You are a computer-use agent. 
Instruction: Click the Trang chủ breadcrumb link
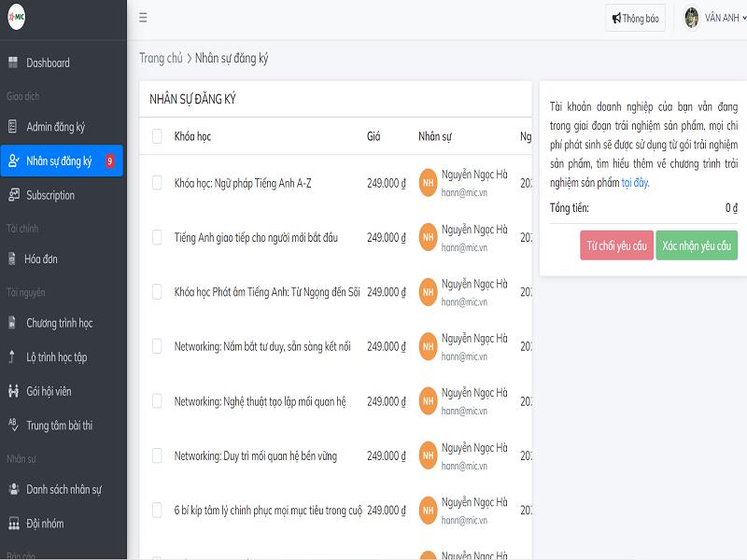pos(161,58)
